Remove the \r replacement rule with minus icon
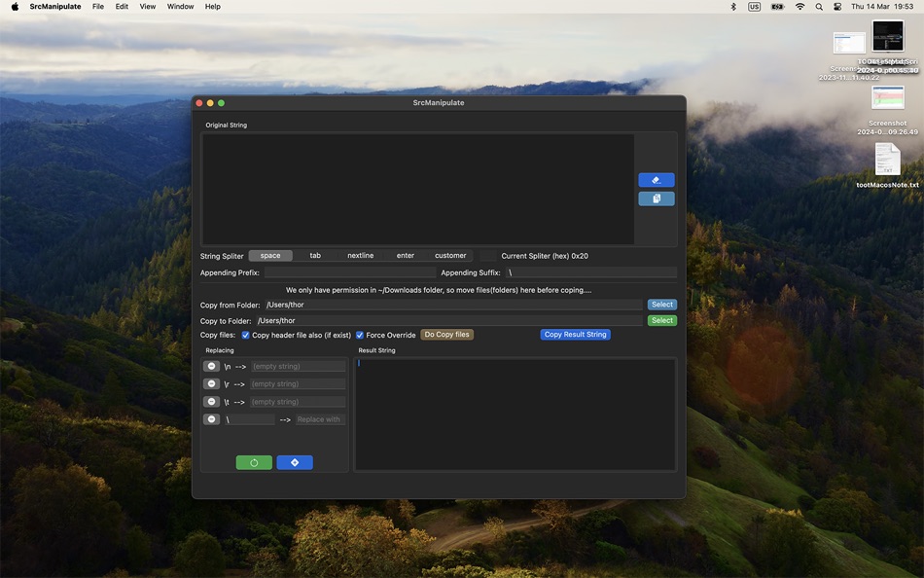 click(x=211, y=383)
